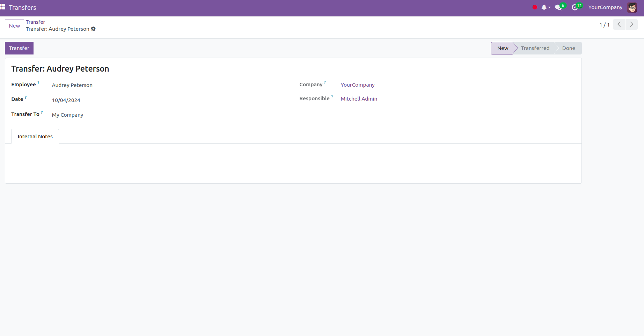Open the YourCompany company switcher

pos(605,7)
